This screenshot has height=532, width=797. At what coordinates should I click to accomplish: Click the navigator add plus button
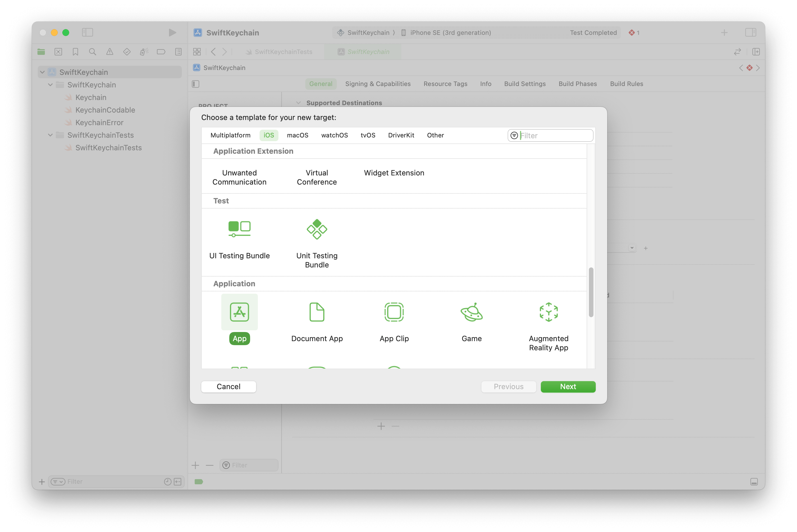coord(42,481)
